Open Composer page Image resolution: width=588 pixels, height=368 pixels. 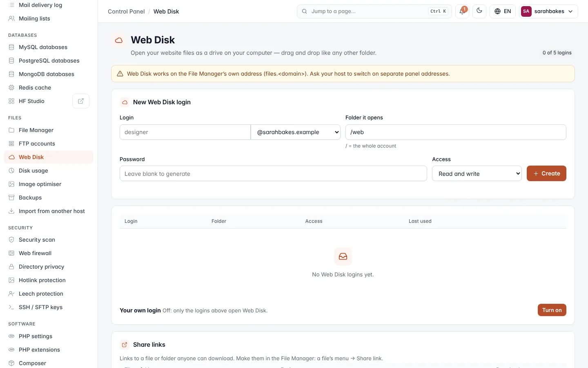point(49,363)
